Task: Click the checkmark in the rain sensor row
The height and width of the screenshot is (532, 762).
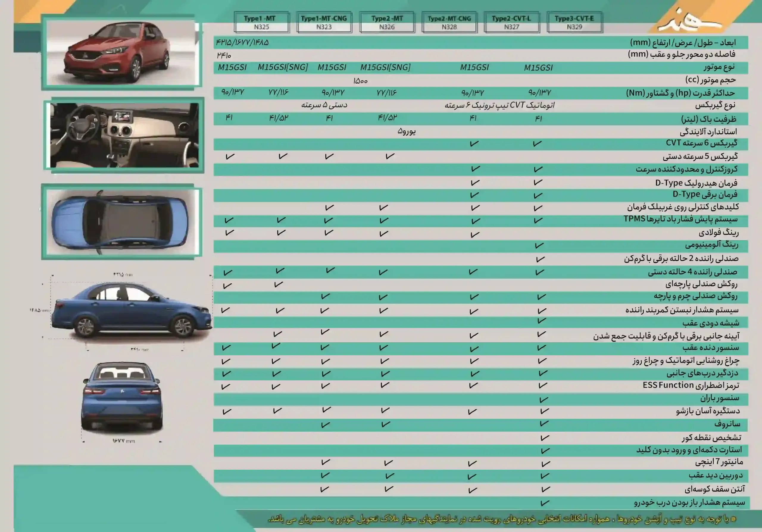Action: click(x=543, y=400)
